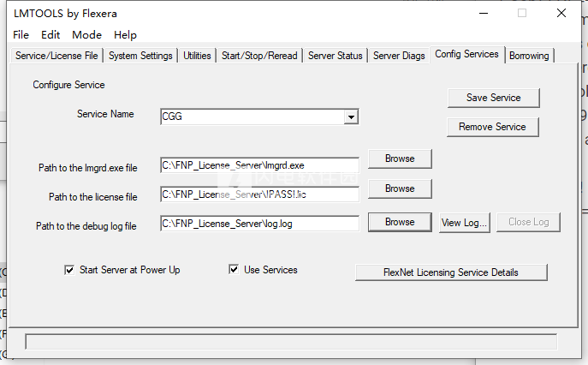Toggle Start Server at Power Up checkbox

coord(69,270)
